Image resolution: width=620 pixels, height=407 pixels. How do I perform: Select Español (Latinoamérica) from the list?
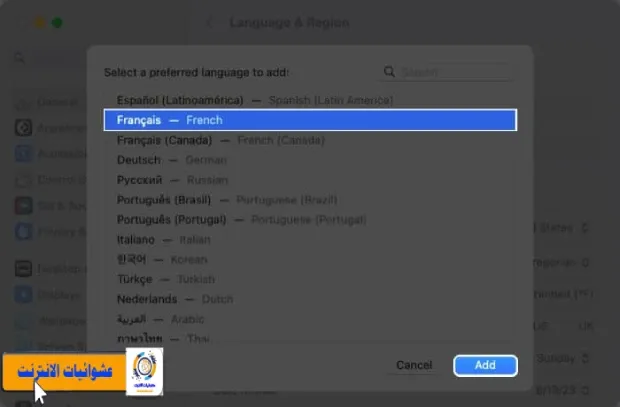310,100
